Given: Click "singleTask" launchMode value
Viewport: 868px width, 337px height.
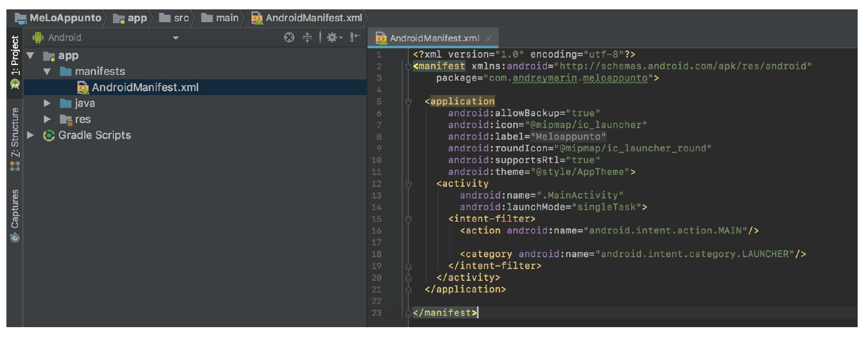Looking at the screenshot, I should [607, 207].
